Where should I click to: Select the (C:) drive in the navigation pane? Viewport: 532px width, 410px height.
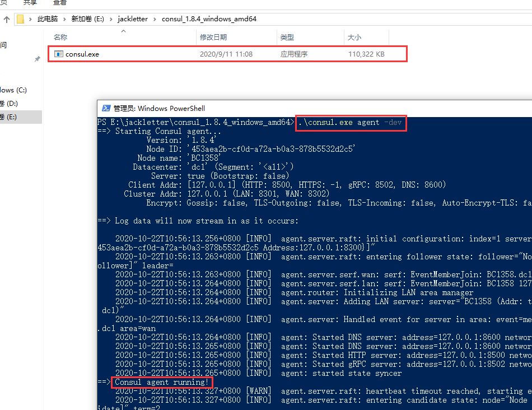[x=13, y=90]
